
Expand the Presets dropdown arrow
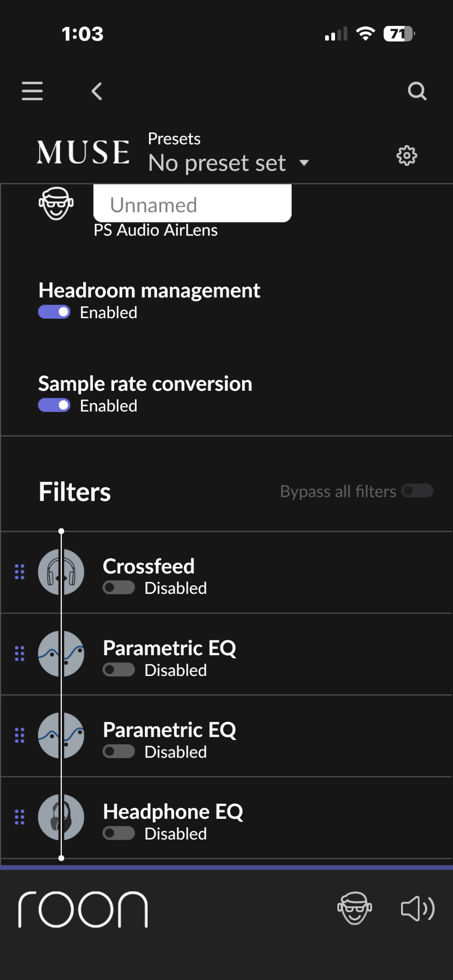(x=304, y=163)
